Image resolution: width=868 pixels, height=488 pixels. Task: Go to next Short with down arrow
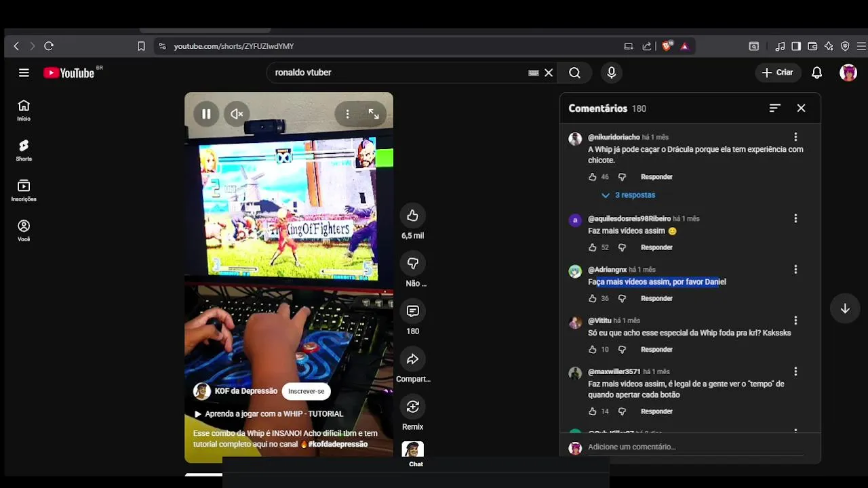tap(845, 308)
